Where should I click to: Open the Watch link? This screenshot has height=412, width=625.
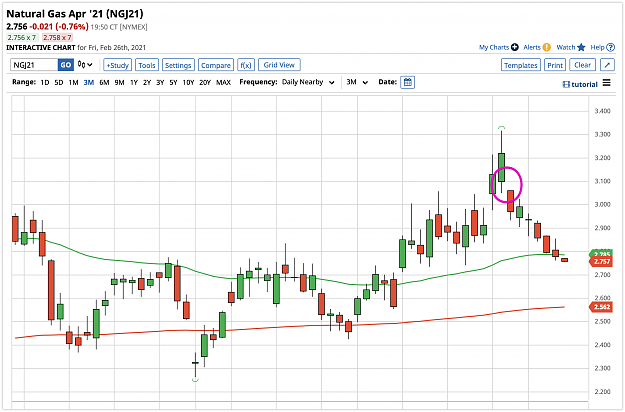(566, 47)
